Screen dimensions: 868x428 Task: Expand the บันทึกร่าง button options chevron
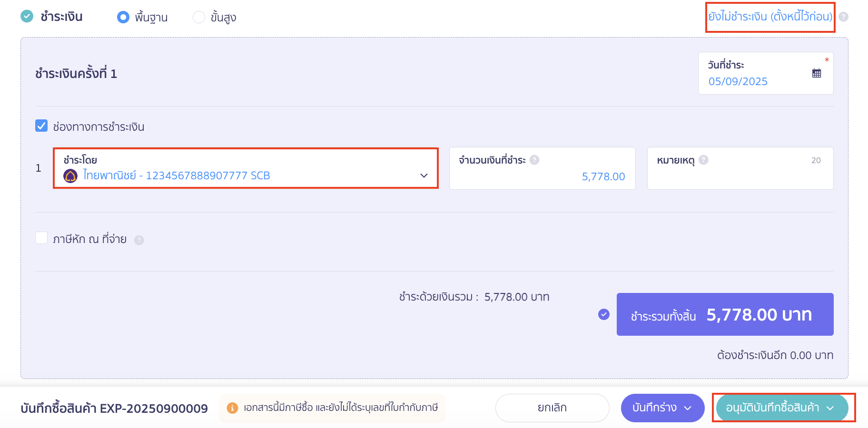(688, 408)
